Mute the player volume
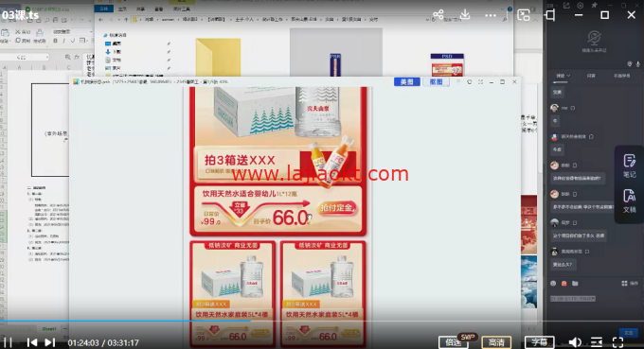Image resolution: width=644 pixels, height=349 pixels. (575, 342)
